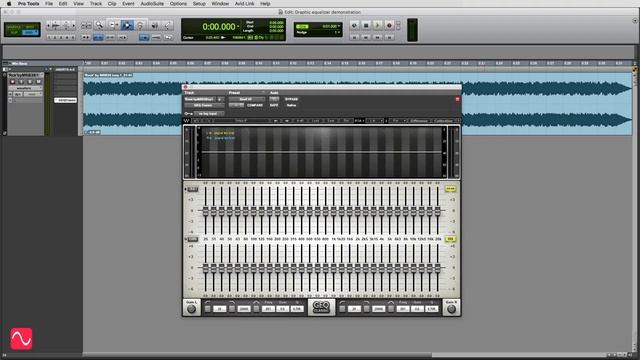Click the left channel Freq value field
Image resolution: width=640 pixels, height=360 pixels.
tap(268, 309)
